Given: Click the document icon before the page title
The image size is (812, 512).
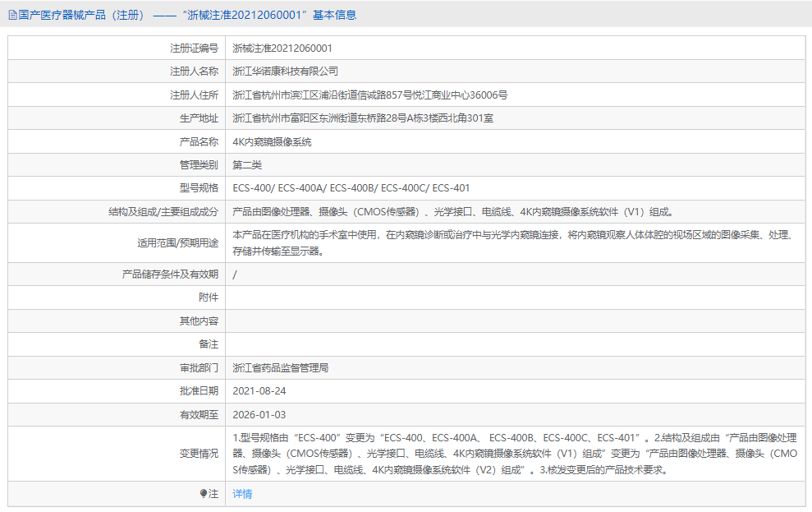Looking at the screenshot, I should coord(11,14).
